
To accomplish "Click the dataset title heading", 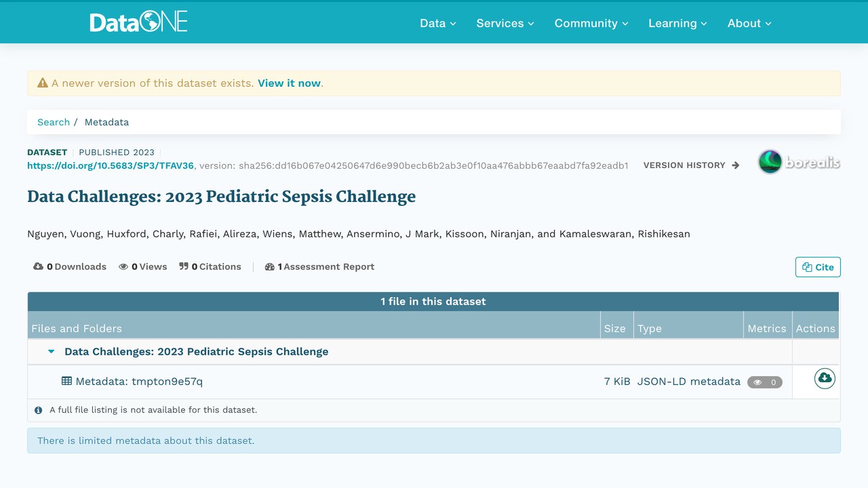I will tap(221, 197).
